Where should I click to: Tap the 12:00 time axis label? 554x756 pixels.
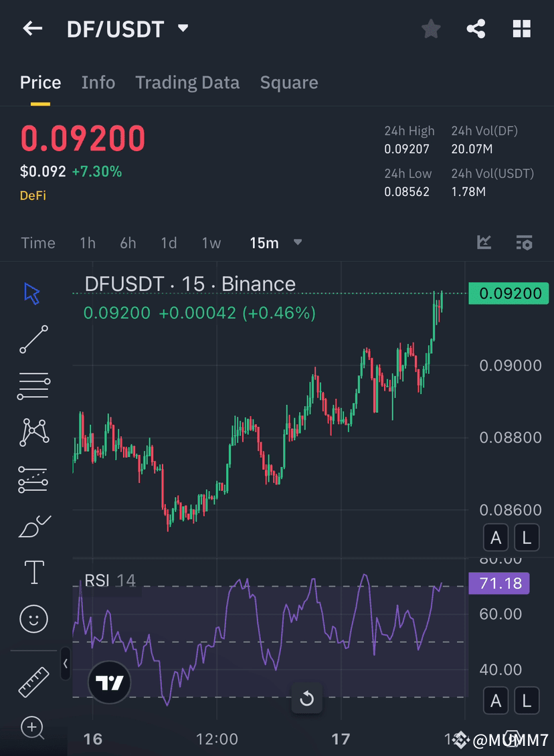coord(217,739)
